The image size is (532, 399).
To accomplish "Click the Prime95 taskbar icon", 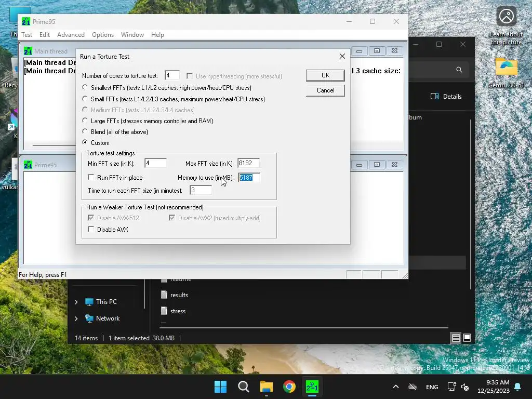I will point(312,387).
